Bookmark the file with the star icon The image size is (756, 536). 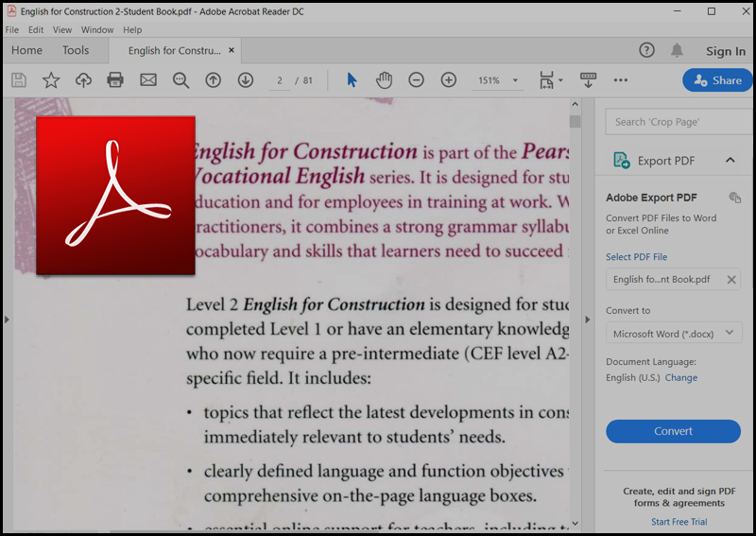click(51, 80)
